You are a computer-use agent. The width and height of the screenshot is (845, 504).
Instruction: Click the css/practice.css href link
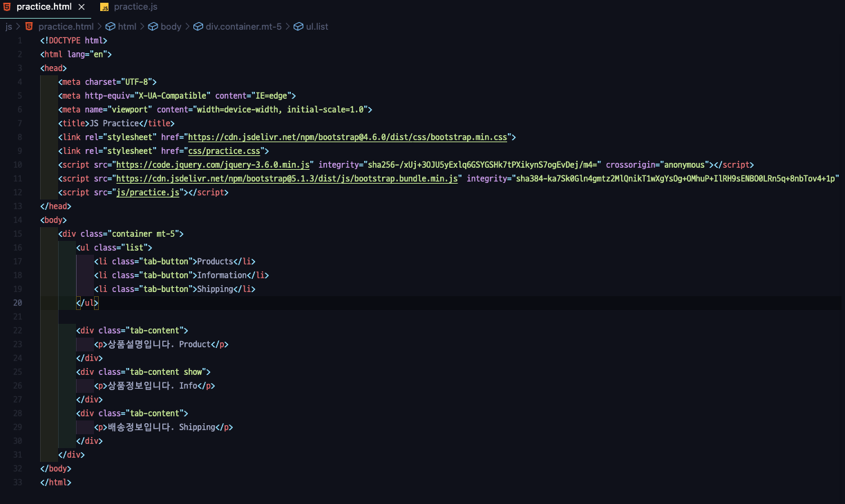[x=225, y=151]
